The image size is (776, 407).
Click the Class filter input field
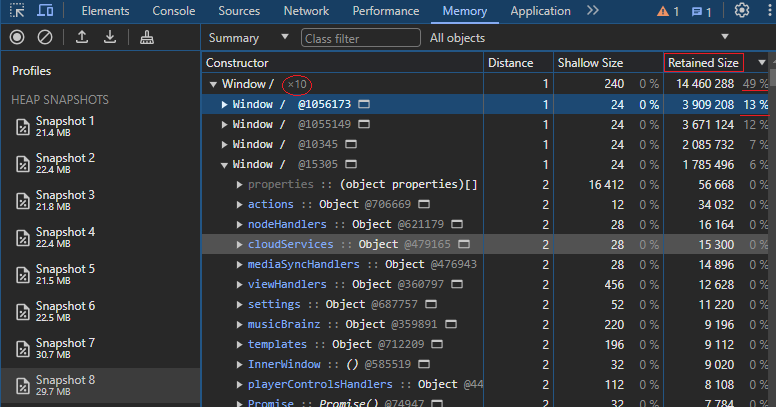pos(360,38)
